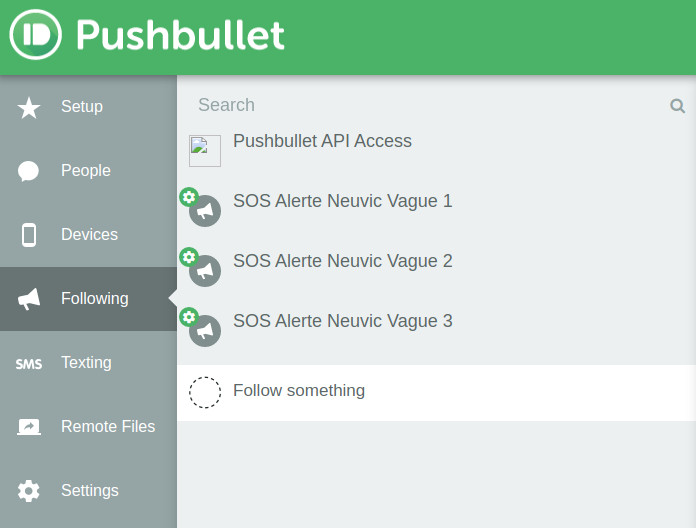Viewport: 696px width, 528px height.
Task: Click the Setup star icon
Action: coord(29,107)
